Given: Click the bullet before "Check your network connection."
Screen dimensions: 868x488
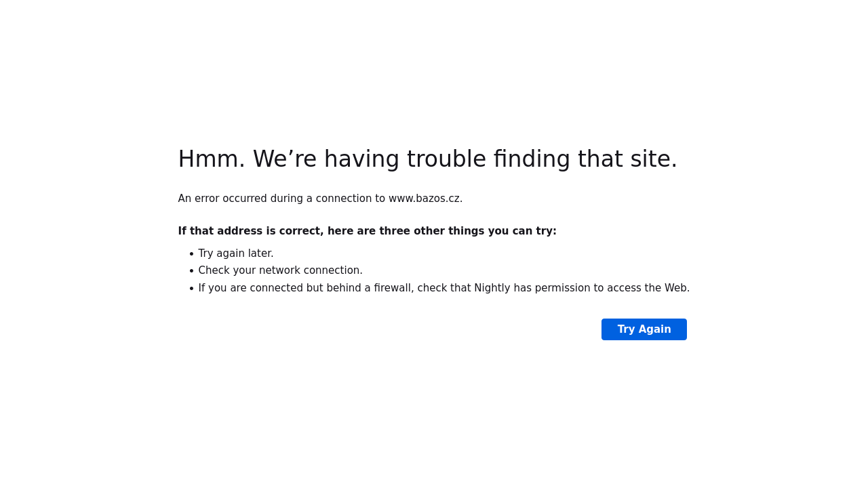Looking at the screenshot, I should pyautogui.click(x=191, y=271).
